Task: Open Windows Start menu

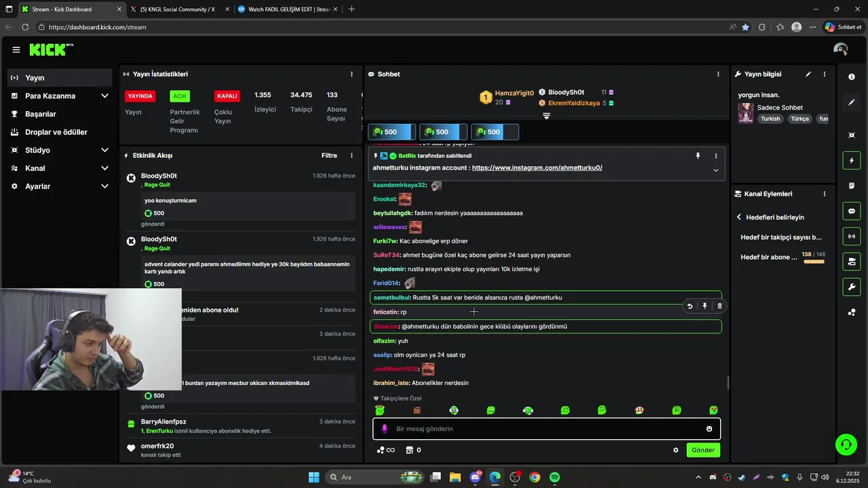Action: [314, 477]
